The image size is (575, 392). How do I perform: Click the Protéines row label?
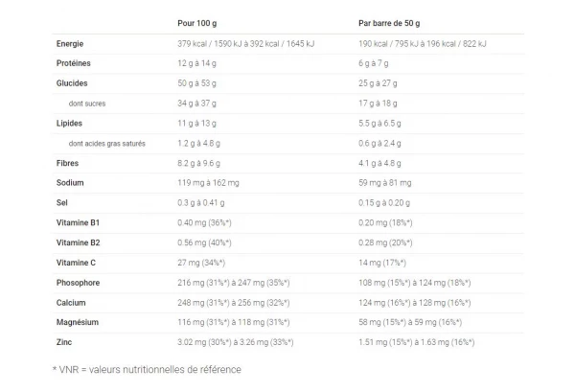[76, 63]
